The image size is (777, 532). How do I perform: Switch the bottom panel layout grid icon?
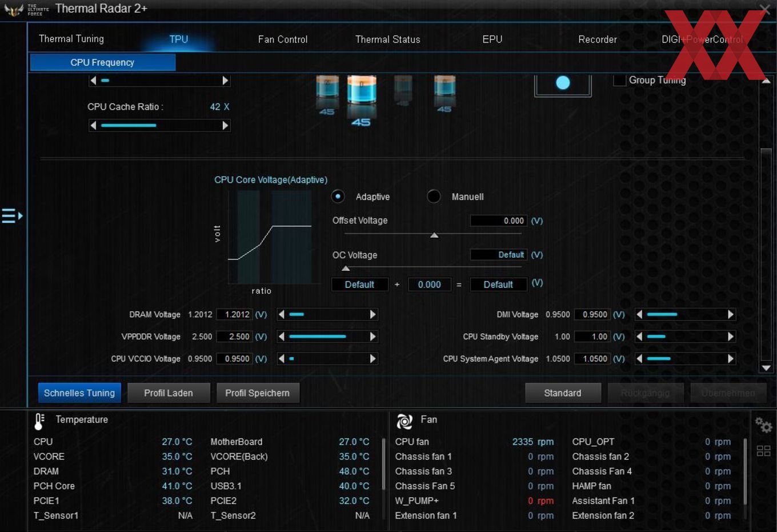pyautogui.click(x=763, y=451)
